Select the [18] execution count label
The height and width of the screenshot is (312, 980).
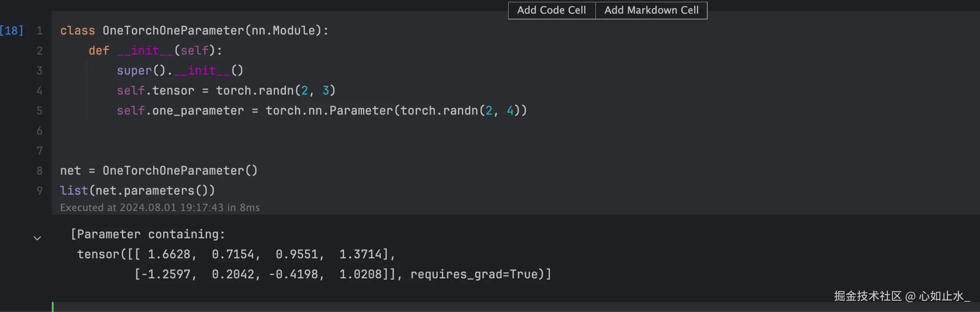(x=12, y=30)
